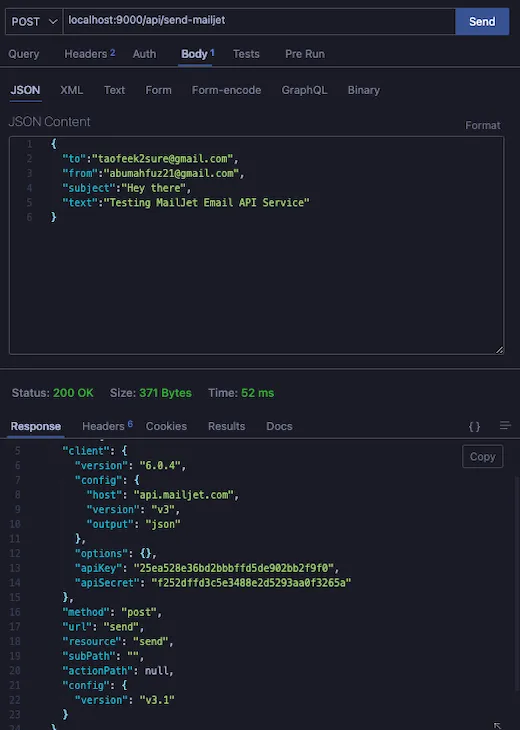Open the Docs tab

(x=279, y=426)
